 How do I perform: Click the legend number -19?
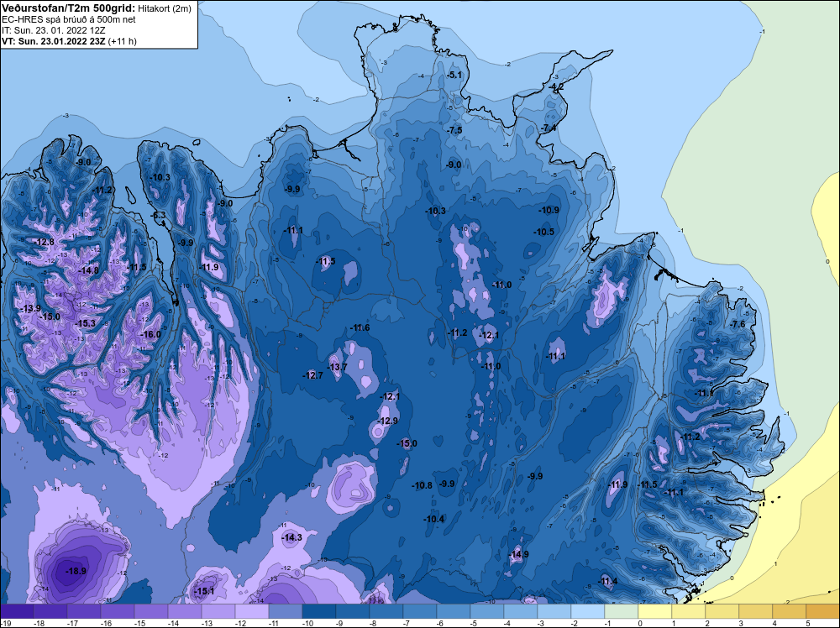tap(5, 623)
